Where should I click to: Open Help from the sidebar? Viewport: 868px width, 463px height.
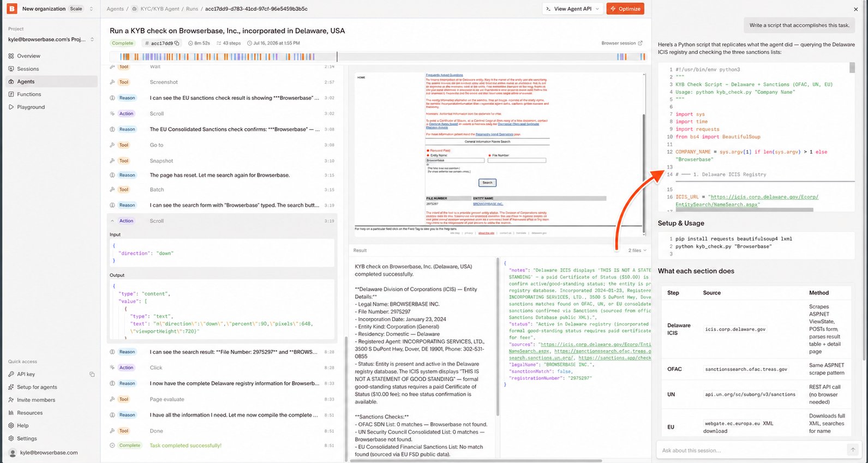22,425
